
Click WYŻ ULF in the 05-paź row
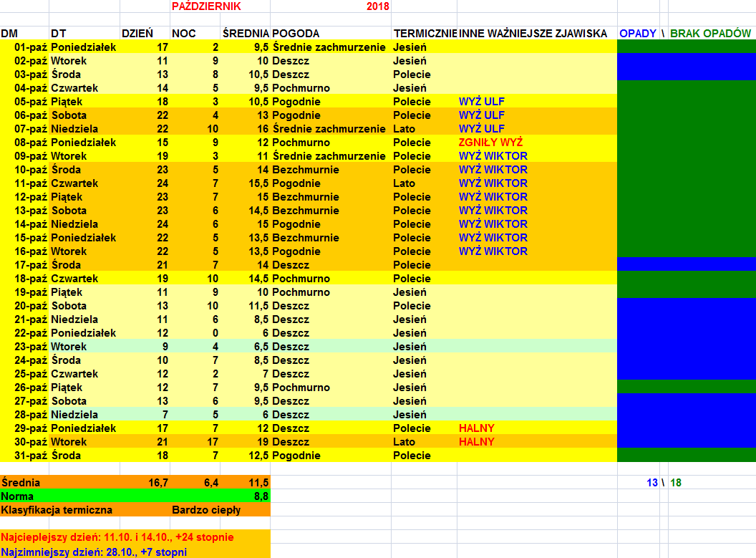coord(481,102)
